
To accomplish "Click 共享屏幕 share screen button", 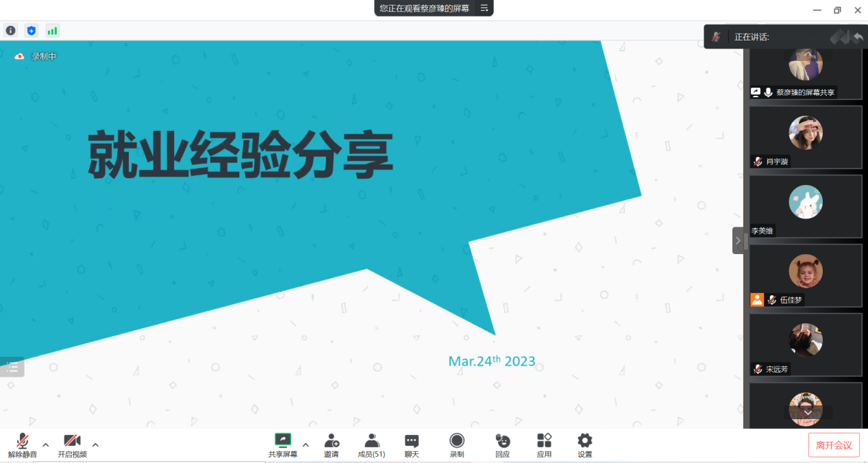I will (x=282, y=445).
